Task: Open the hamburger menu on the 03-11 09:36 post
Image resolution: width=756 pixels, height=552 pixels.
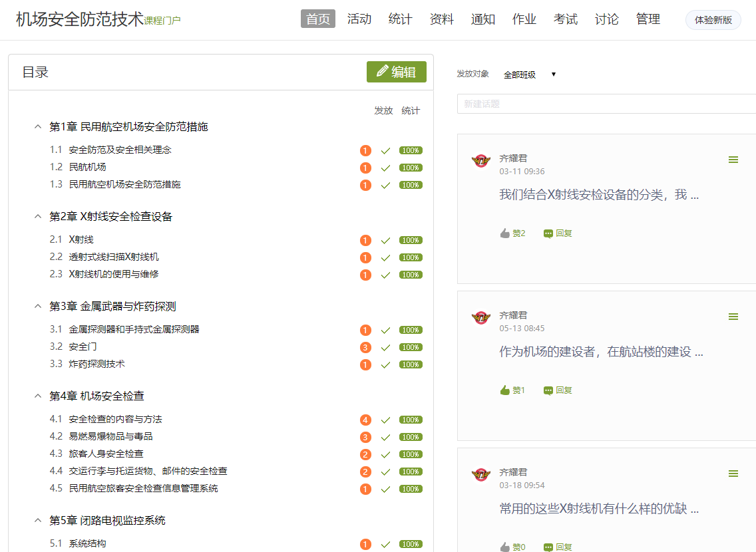Action: click(x=733, y=160)
